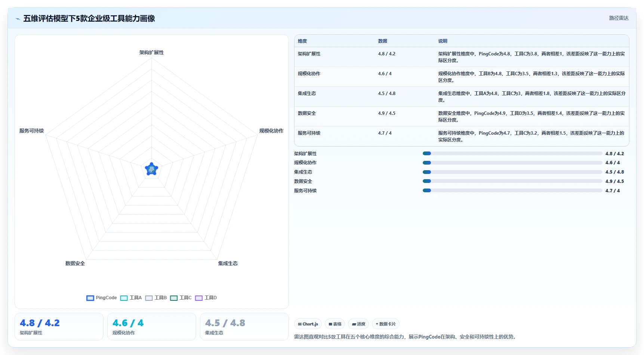
Task: Click the title icon beside 五维评估模型 heading
Action: 18,19
